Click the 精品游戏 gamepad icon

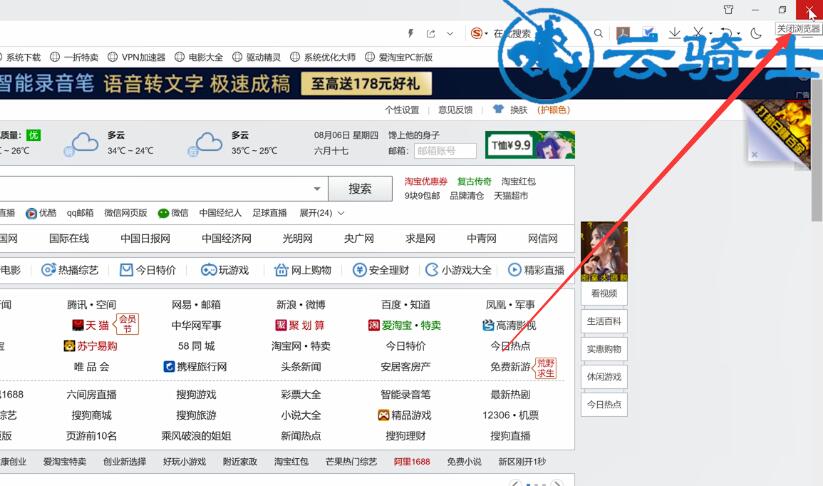384,415
